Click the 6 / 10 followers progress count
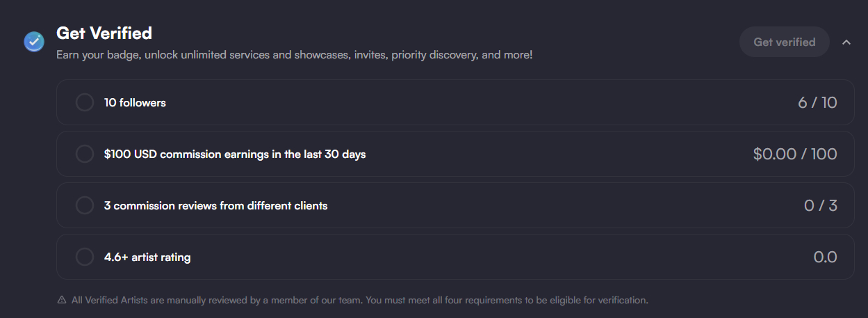Viewport: 868px width, 318px height. pyautogui.click(x=817, y=102)
